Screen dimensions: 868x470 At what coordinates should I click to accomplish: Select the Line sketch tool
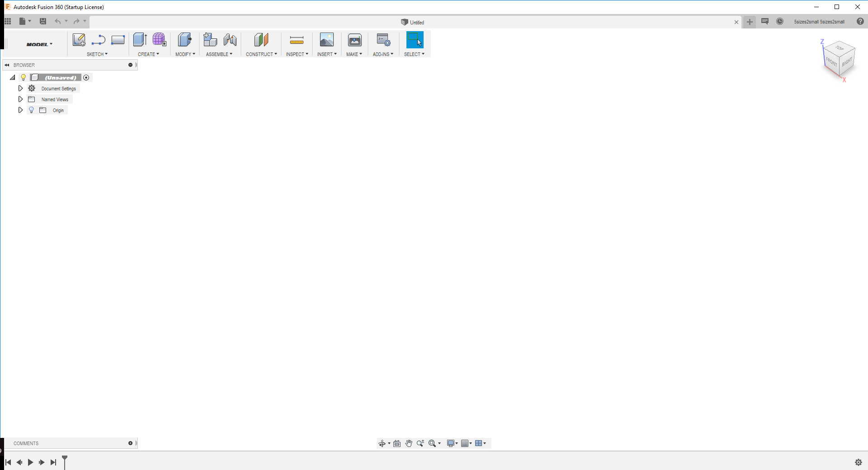click(98, 40)
